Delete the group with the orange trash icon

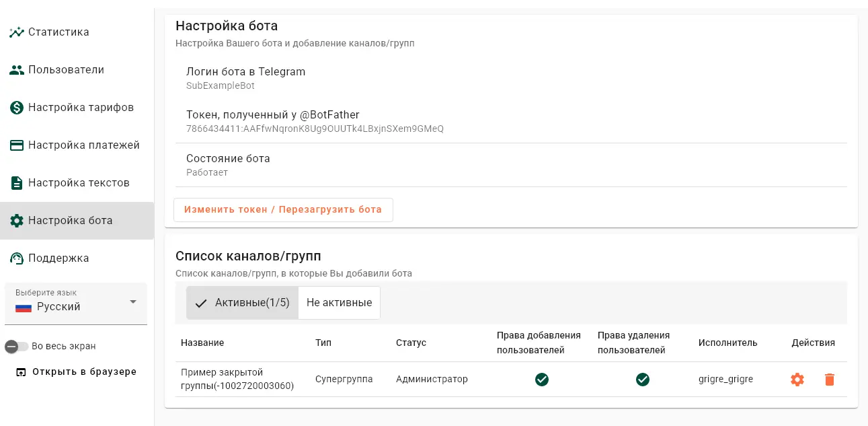click(830, 380)
